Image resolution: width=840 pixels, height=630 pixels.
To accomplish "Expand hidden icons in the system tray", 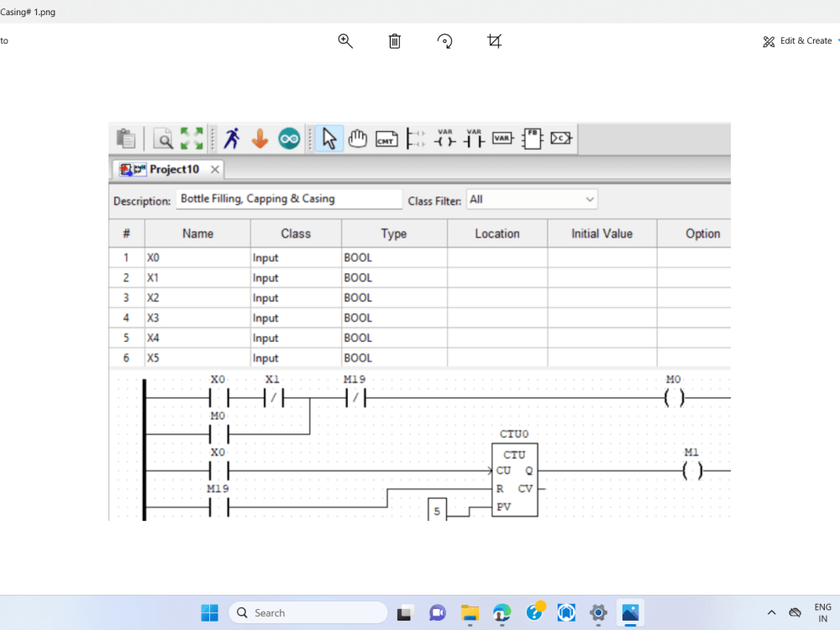I will pyautogui.click(x=771, y=612).
